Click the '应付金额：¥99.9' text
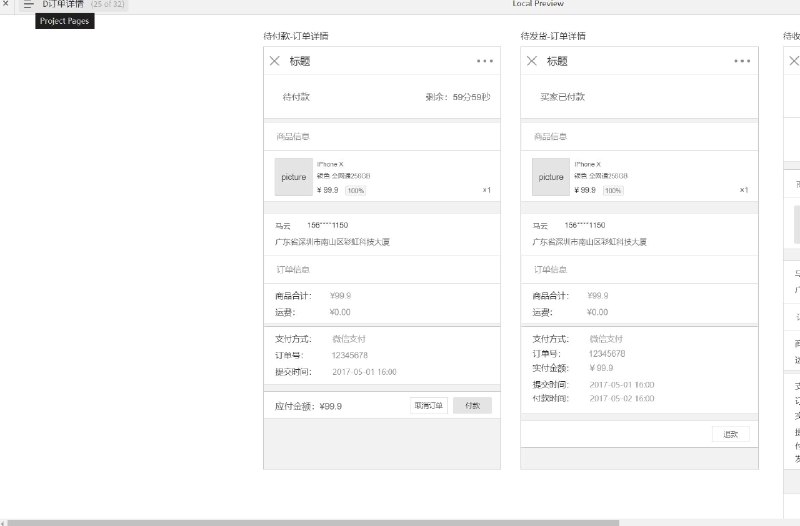The width and height of the screenshot is (800, 526). (x=308, y=407)
